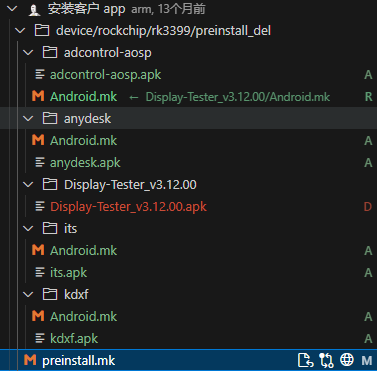This screenshot has width=377, height=371.
Task: Select the kdxf.apk file
Action: (74, 339)
